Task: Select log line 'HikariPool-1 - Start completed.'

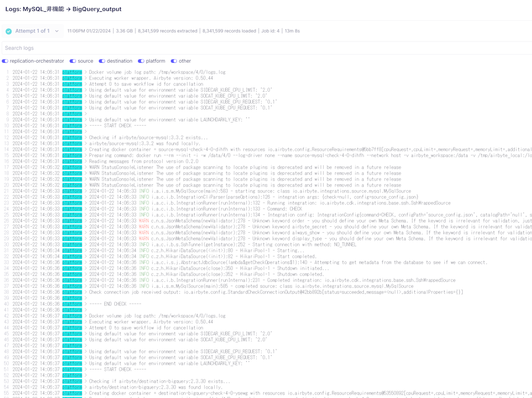Action: point(202,256)
